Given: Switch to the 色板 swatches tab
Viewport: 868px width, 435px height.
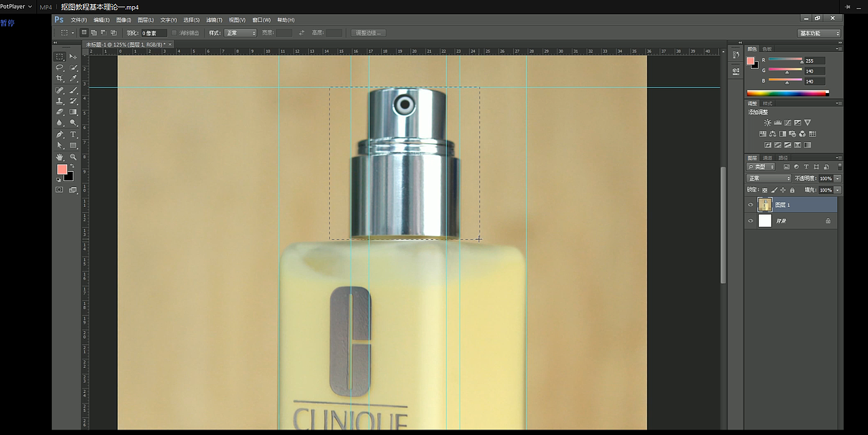Looking at the screenshot, I should pyautogui.click(x=767, y=49).
